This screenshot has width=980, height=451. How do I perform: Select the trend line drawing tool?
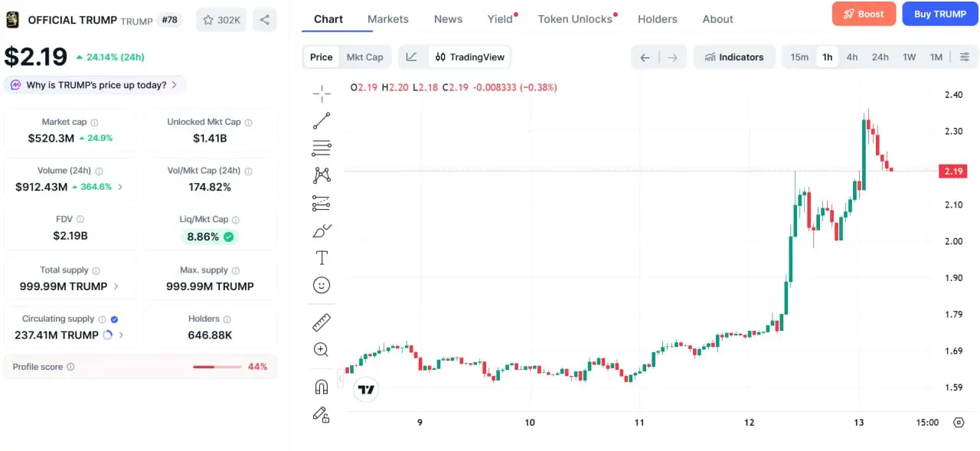322,121
